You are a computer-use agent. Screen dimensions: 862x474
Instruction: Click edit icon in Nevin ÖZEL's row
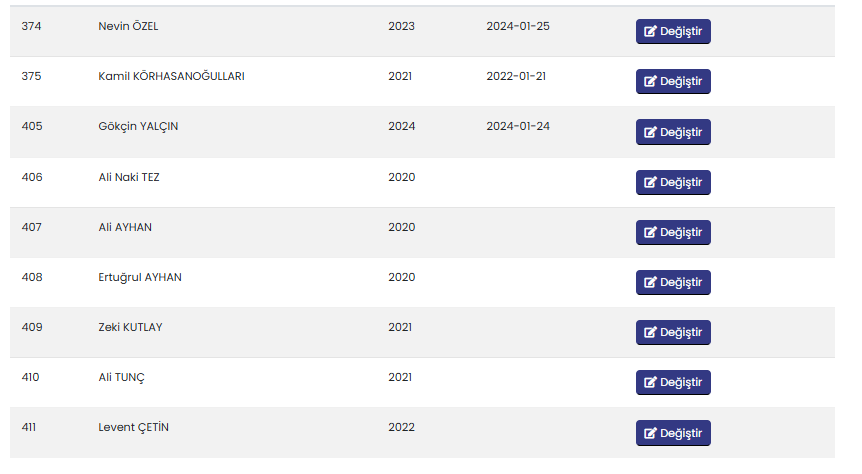(x=650, y=31)
